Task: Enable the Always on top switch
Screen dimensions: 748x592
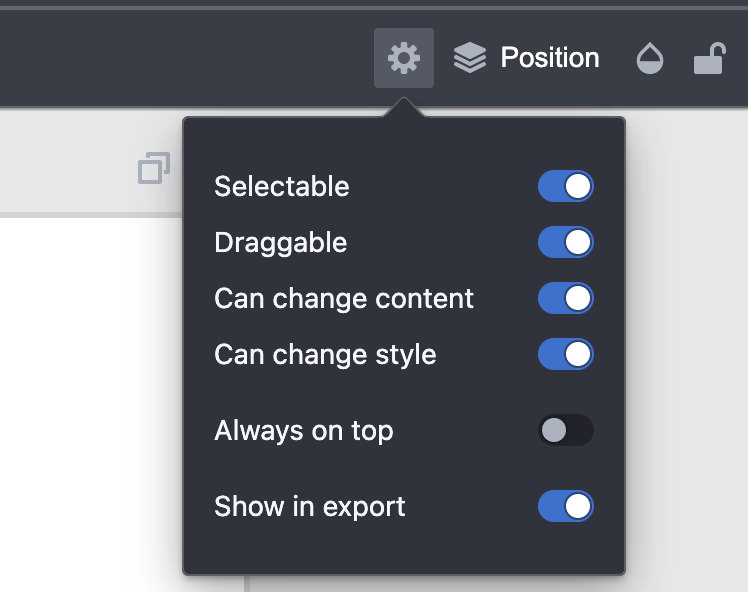Action: [x=566, y=431]
